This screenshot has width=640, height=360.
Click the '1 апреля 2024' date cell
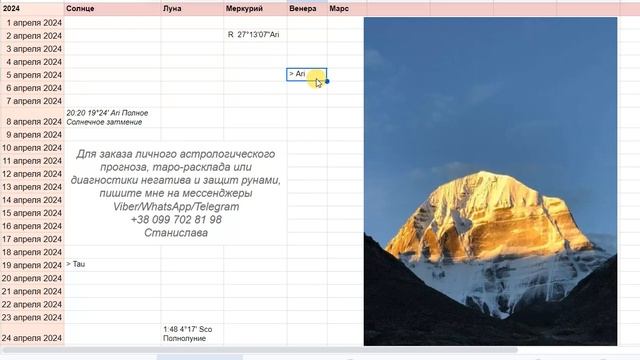point(32,23)
